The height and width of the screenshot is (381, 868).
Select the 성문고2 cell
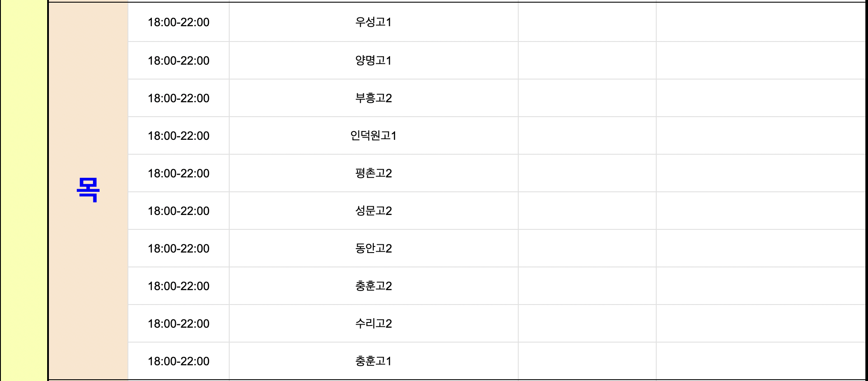coord(373,211)
